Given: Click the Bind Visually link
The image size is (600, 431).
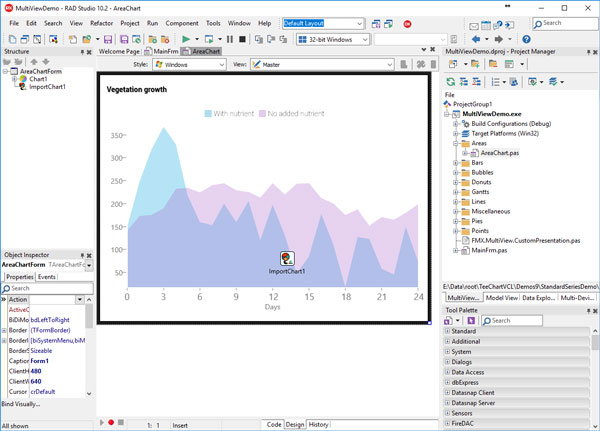Looking at the screenshot, I should coord(22,404).
